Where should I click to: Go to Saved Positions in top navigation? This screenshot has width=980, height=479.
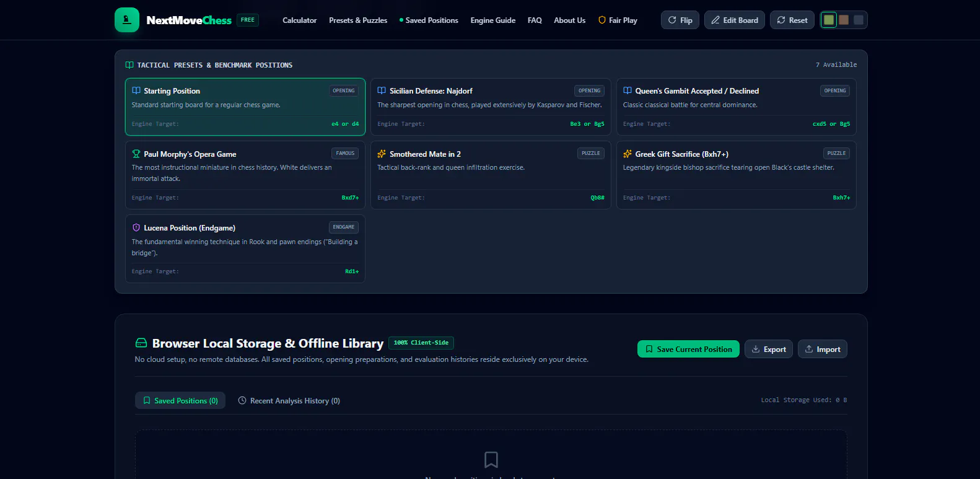pos(429,20)
